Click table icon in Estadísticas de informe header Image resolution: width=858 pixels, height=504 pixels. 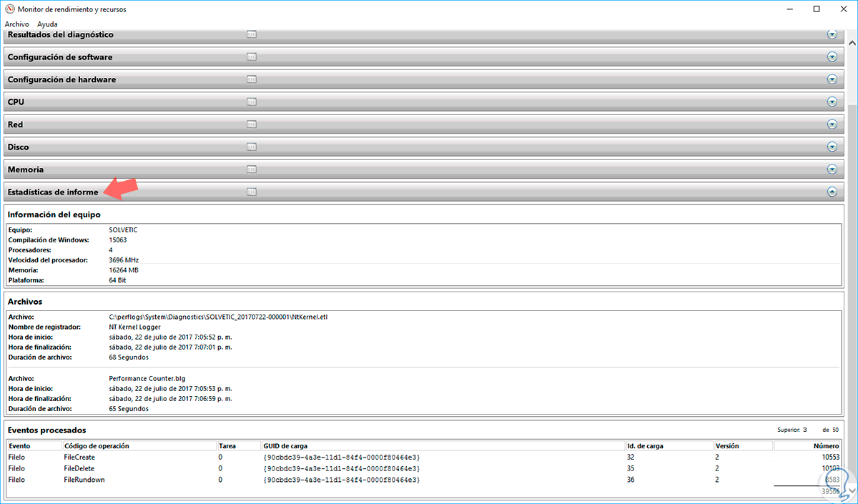(251, 192)
